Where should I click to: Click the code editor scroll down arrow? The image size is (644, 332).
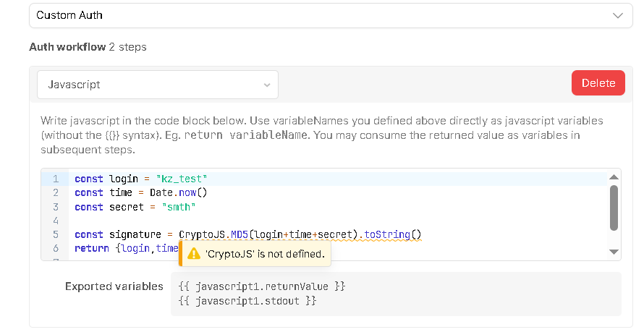614,252
